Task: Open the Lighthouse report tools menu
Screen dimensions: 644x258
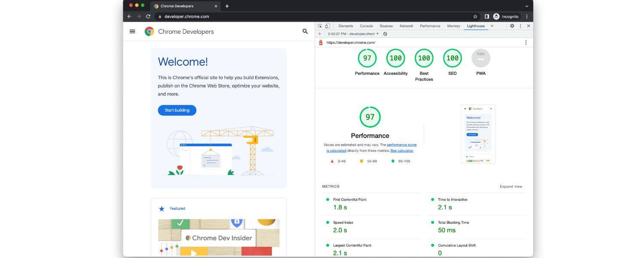Action: 526,43
